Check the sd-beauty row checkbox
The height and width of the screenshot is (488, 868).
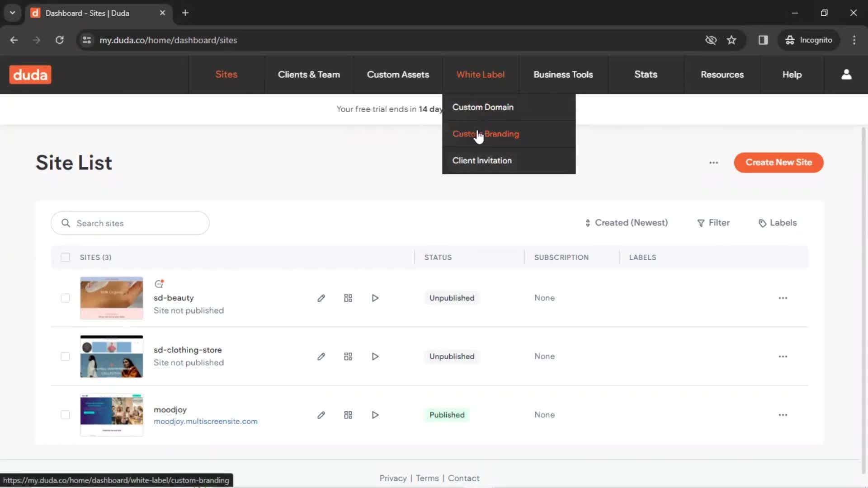pyautogui.click(x=65, y=298)
